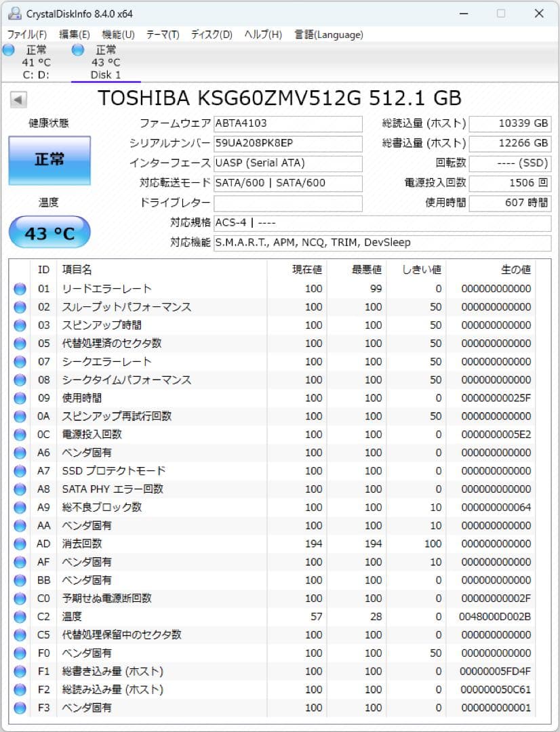Click disk title TOSHIBA KSG60ZMV512G 512.1 GB
This screenshot has width=560, height=732.
click(280, 98)
